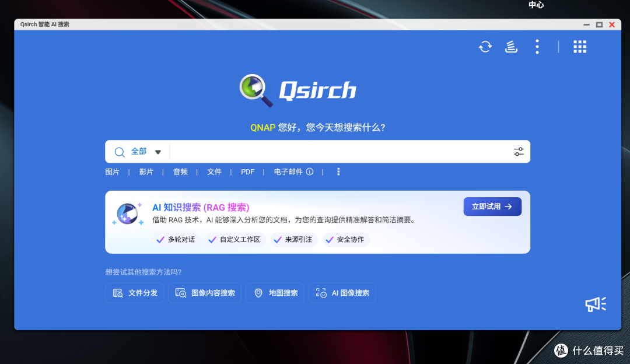
Task: Open the nine-dot app grid icon
Action: click(580, 47)
